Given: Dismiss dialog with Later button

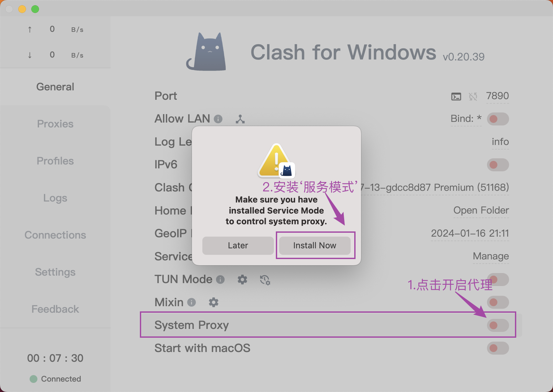Looking at the screenshot, I should (238, 245).
